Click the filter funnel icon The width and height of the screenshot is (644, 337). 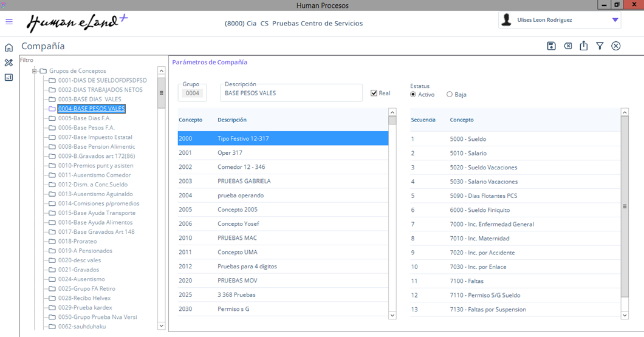[x=600, y=46]
